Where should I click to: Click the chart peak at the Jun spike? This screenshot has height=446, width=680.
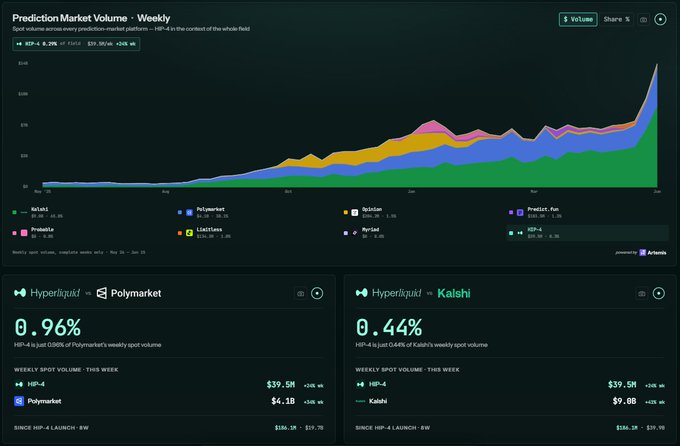657,65
